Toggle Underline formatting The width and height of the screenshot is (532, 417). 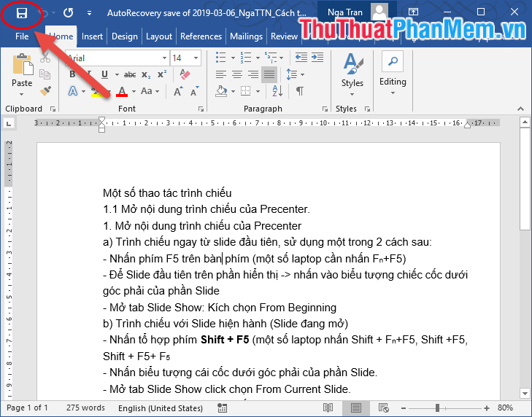click(104, 74)
